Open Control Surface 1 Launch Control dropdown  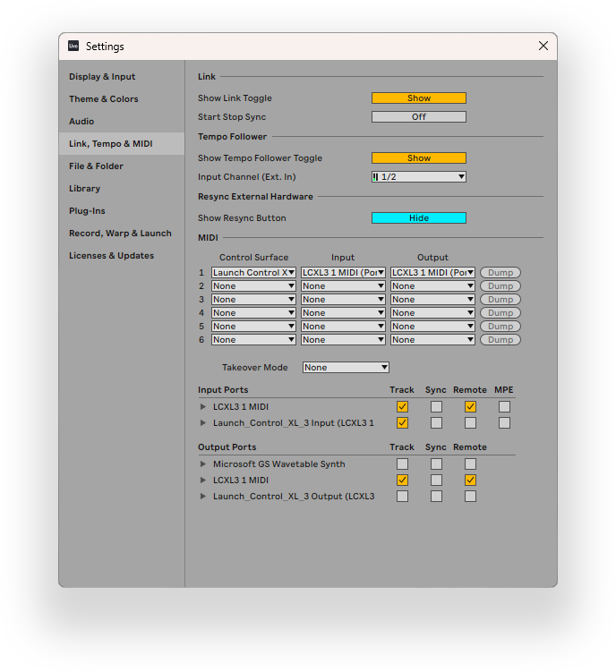(x=253, y=273)
